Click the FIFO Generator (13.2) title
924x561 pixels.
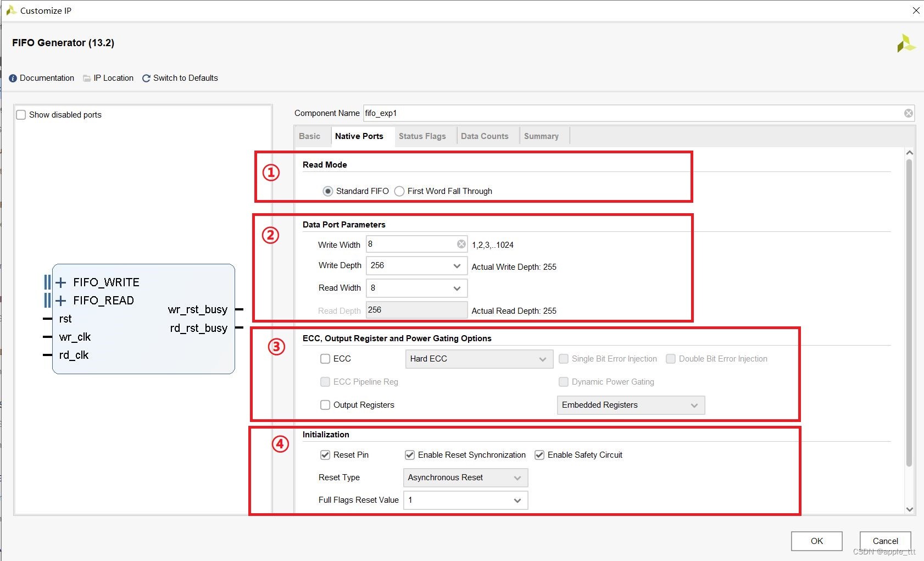pos(63,43)
